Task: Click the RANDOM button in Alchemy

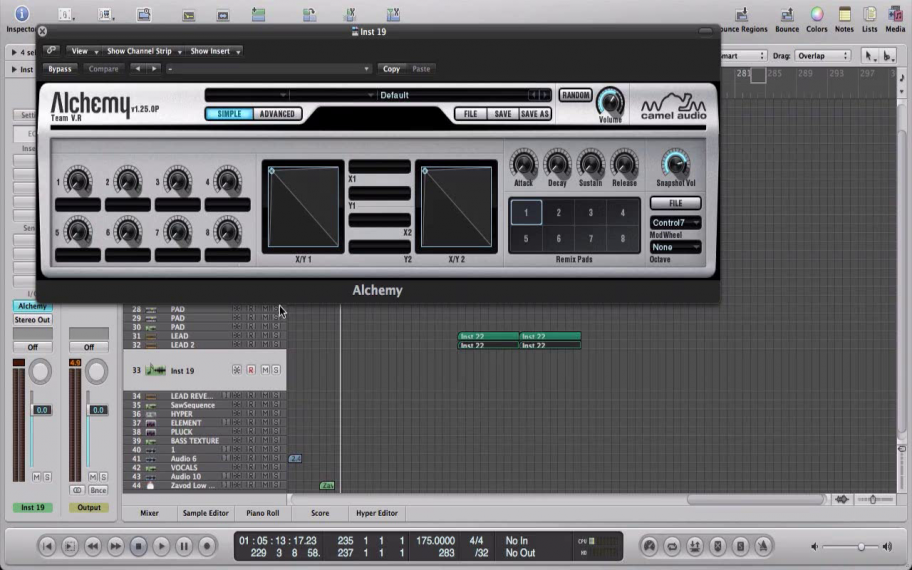Action: click(575, 95)
